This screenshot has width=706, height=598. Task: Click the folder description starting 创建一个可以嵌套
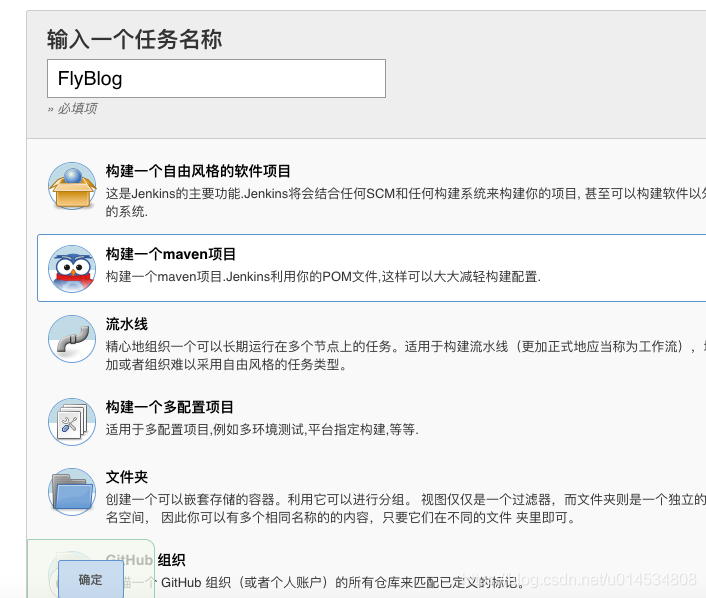[406, 509]
